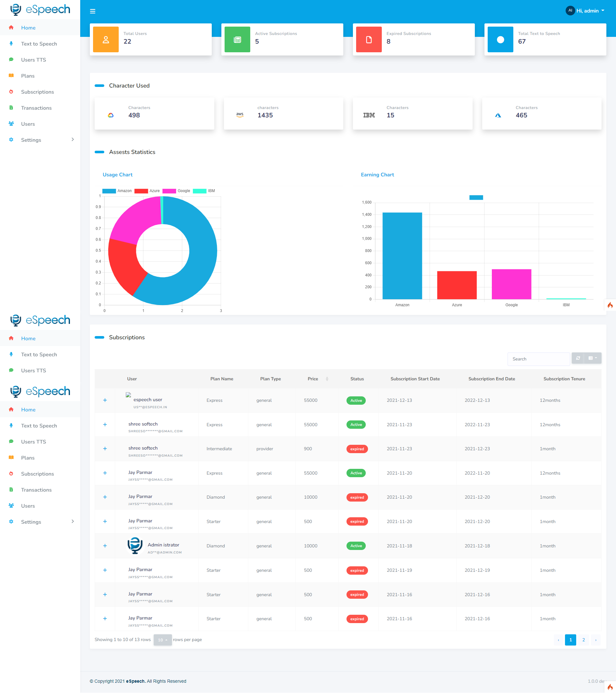Open the 10 rows per page dropdown
The image size is (616, 693).
point(162,640)
